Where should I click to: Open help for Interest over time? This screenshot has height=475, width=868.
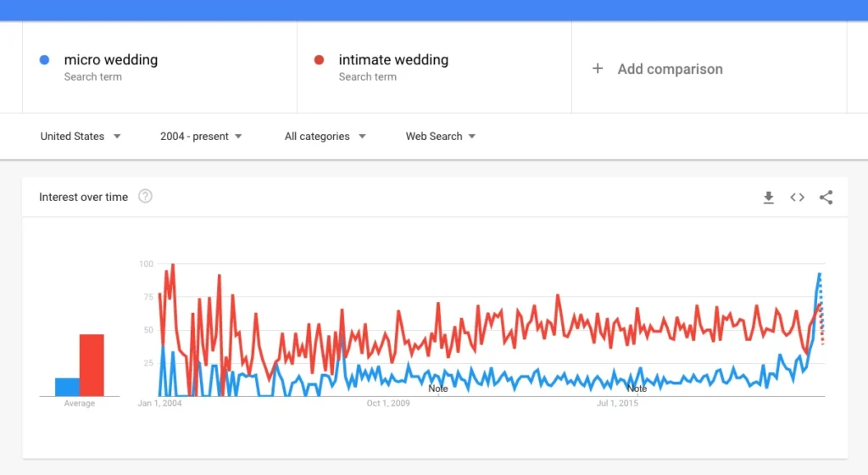coord(145,197)
